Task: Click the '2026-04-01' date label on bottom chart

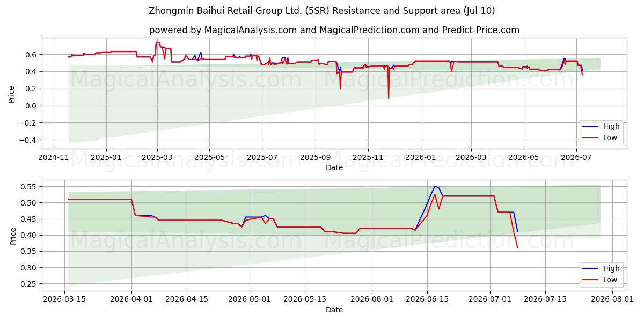Action: 131,300
